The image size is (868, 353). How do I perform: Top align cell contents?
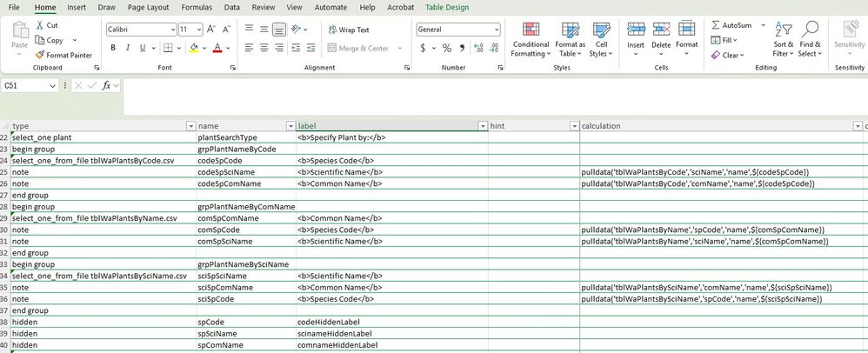point(249,30)
